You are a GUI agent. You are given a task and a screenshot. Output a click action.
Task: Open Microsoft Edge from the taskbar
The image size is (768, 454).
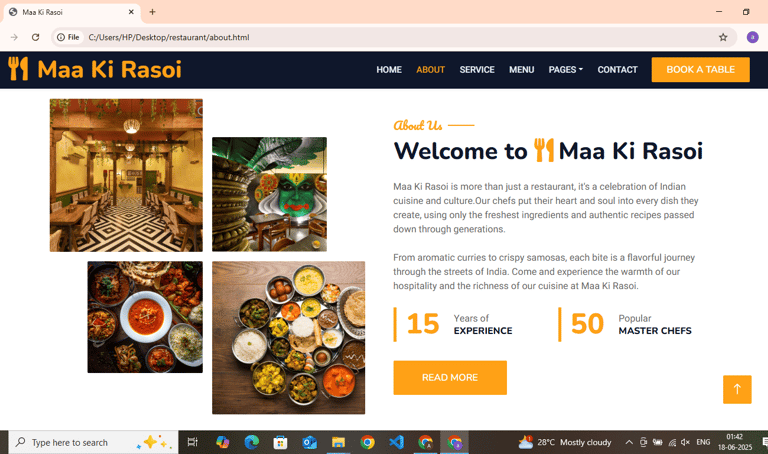[x=251, y=442]
